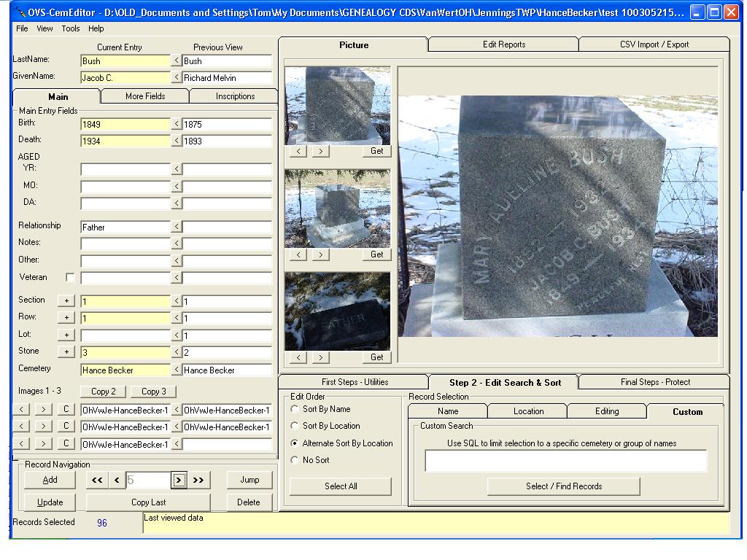Switch to the Inscriptions tab
The width and height of the screenshot is (747, 560).
(x=235, y=96)
